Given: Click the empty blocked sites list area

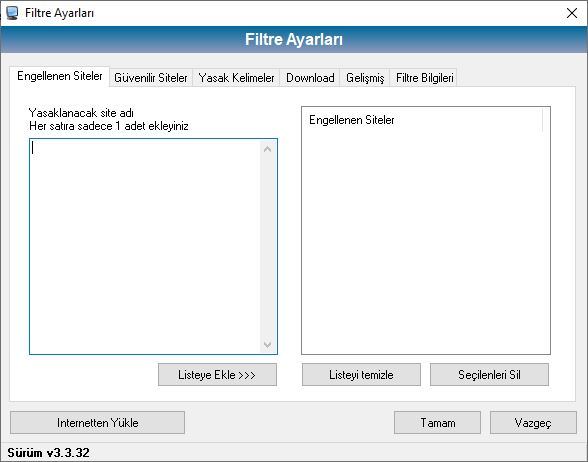Looking at the screenshot, I should (x=426, y=243).
